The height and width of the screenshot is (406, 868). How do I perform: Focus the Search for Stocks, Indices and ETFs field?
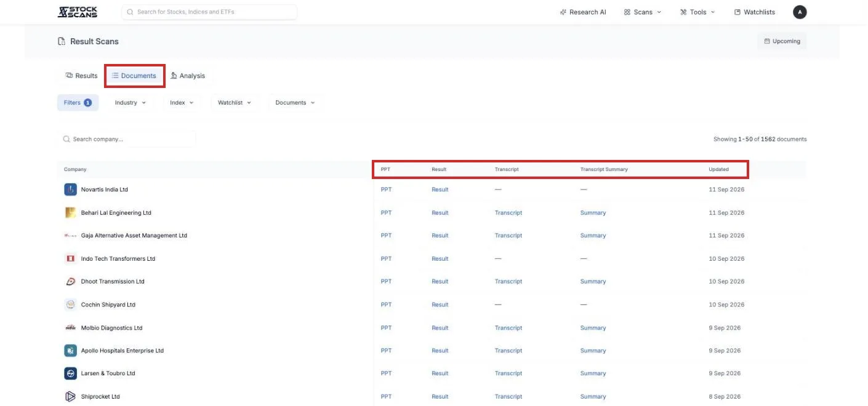[209, 12]
